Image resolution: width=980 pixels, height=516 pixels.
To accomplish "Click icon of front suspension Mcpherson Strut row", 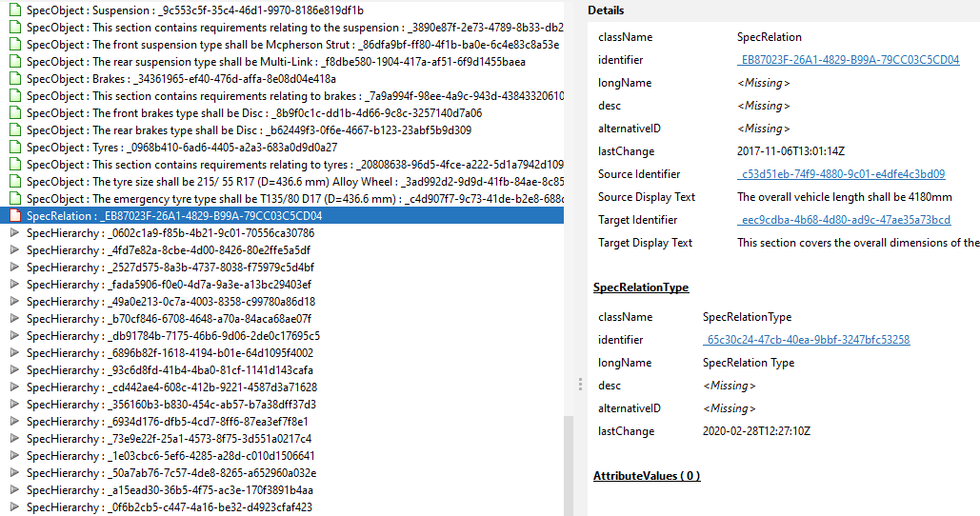I will pyautogui.click(x=14, y=45).
